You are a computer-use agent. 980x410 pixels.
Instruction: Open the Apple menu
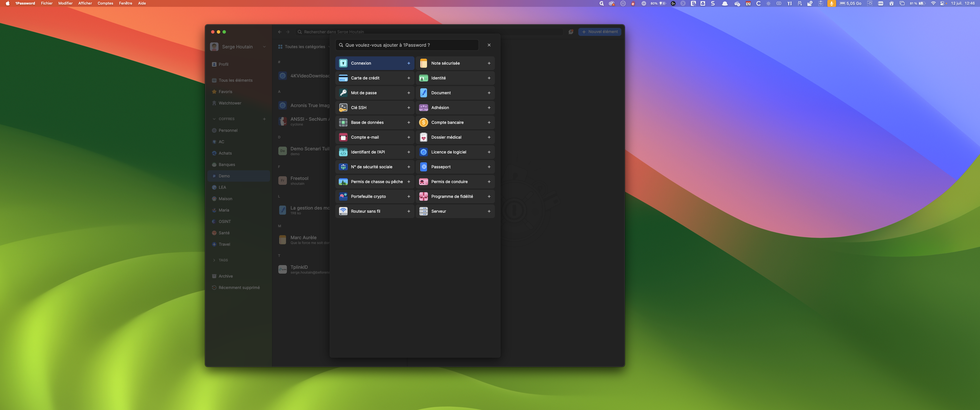[x=7, y=3]
